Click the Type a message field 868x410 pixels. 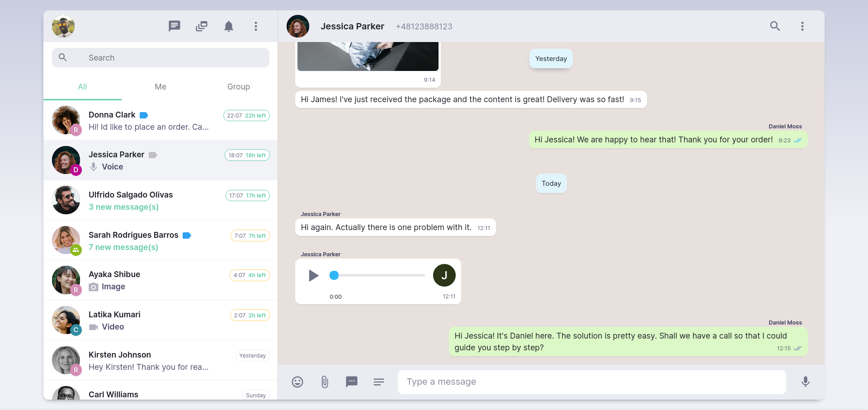click(592, 382)
